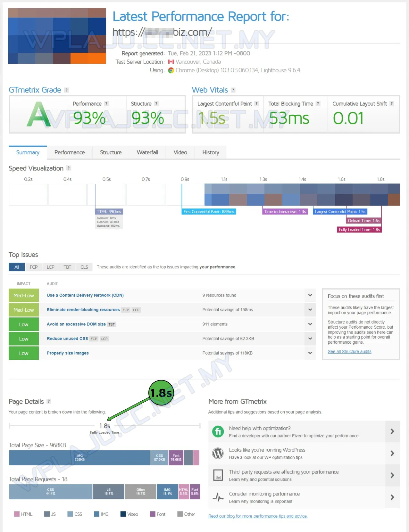Click the GTmetrix Grade help question icon
Viewport: 409px width, 532px height.
coord(66,90)
